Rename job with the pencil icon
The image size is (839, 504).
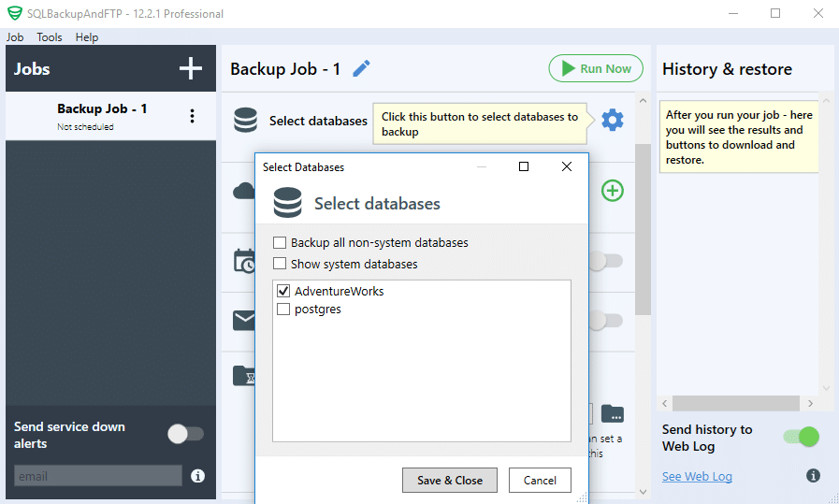click(361, 68)
